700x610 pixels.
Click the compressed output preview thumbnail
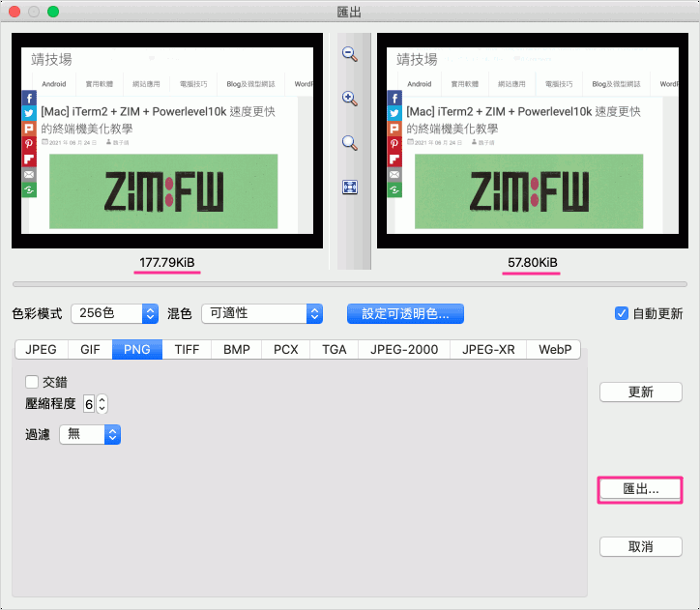click(x=533, y=140)
